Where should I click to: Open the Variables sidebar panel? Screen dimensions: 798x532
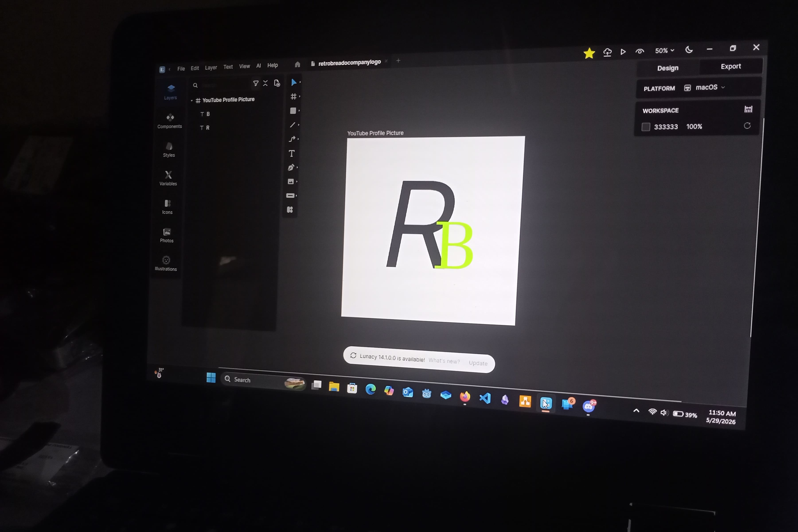tap(168, 178)
